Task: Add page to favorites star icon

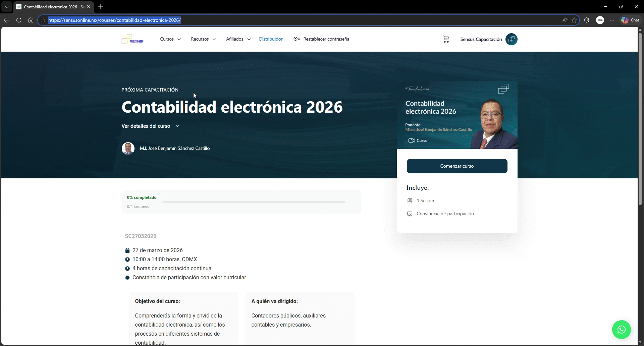Action: (574, 20)
